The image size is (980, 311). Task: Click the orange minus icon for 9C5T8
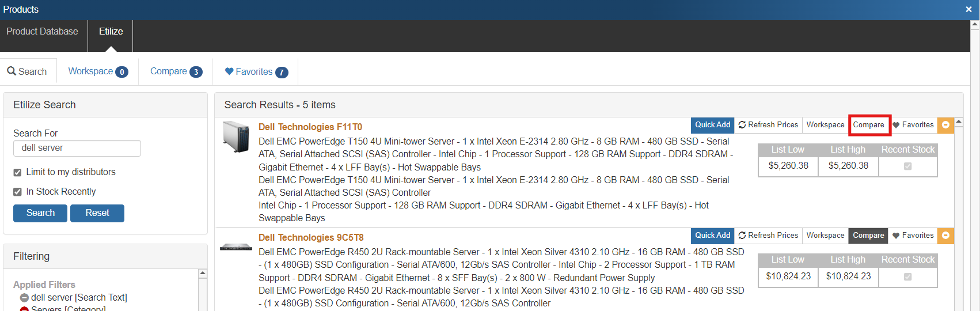click(945, 236)
